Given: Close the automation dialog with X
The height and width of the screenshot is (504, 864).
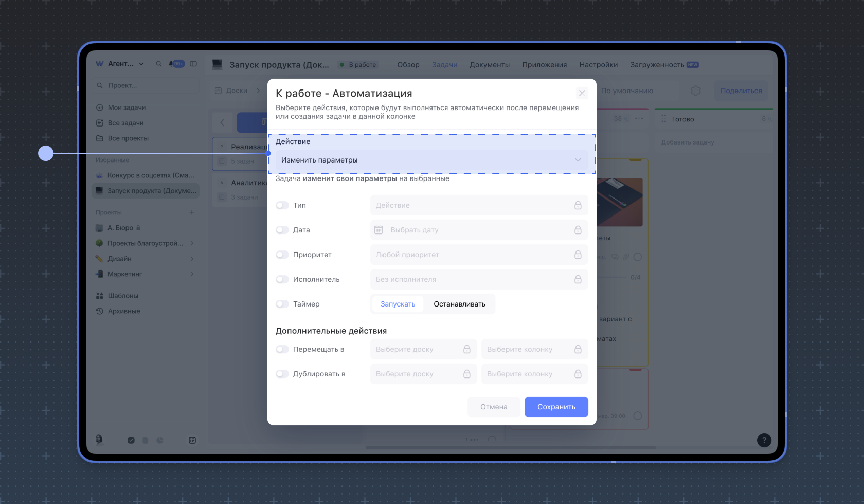Looking at the screenshot, I should (582, 93).
